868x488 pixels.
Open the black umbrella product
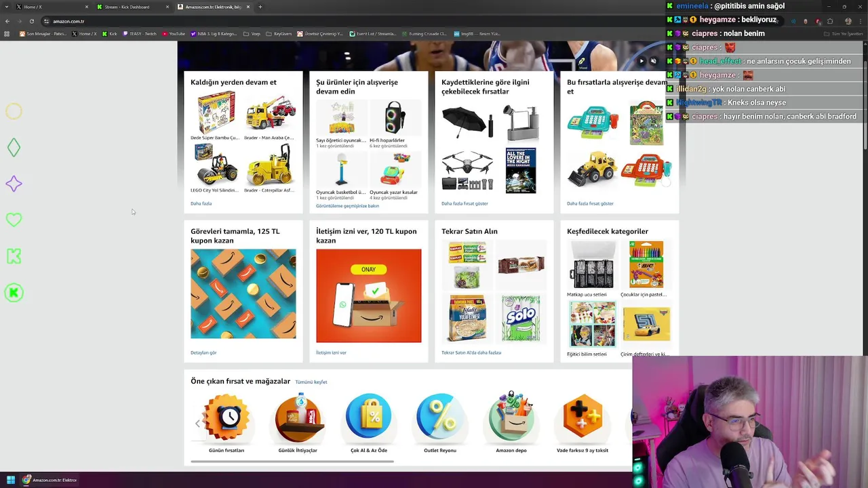[x=468, y=122]
